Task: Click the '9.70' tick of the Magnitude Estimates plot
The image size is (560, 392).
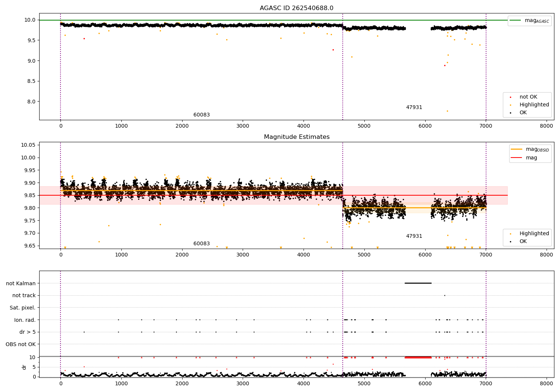Action: click(30, 233)
